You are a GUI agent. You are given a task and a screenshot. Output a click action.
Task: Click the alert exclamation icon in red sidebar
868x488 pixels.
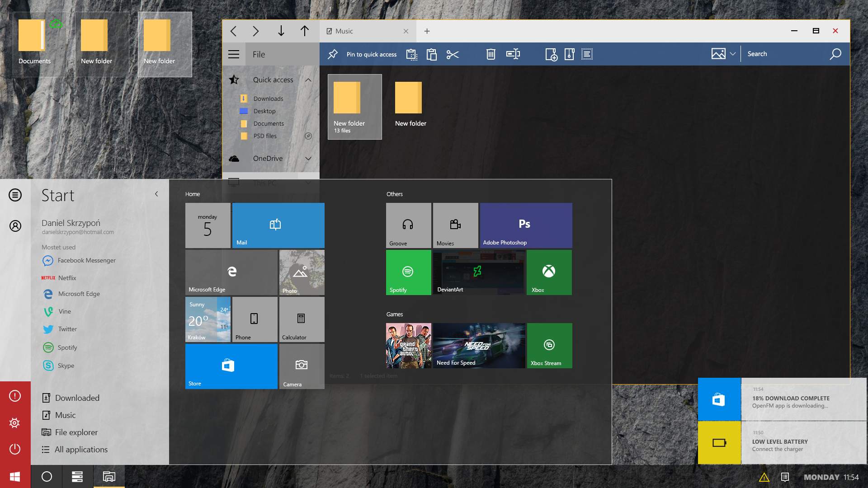coord(15,396)
